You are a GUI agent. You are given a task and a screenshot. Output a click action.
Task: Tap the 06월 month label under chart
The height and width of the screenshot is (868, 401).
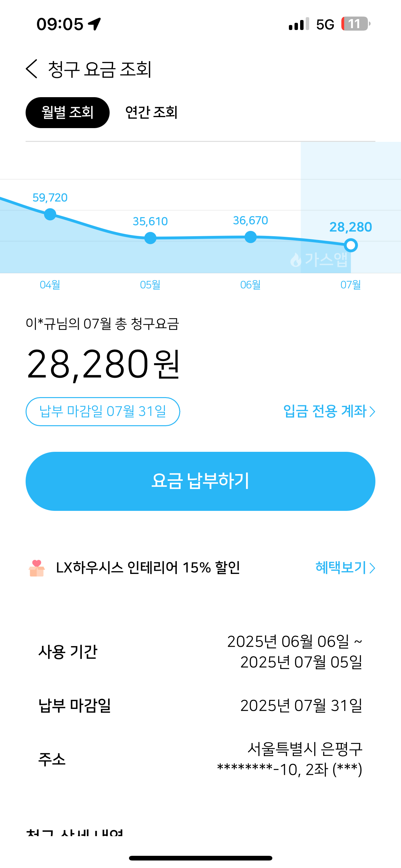pos(250,285)
